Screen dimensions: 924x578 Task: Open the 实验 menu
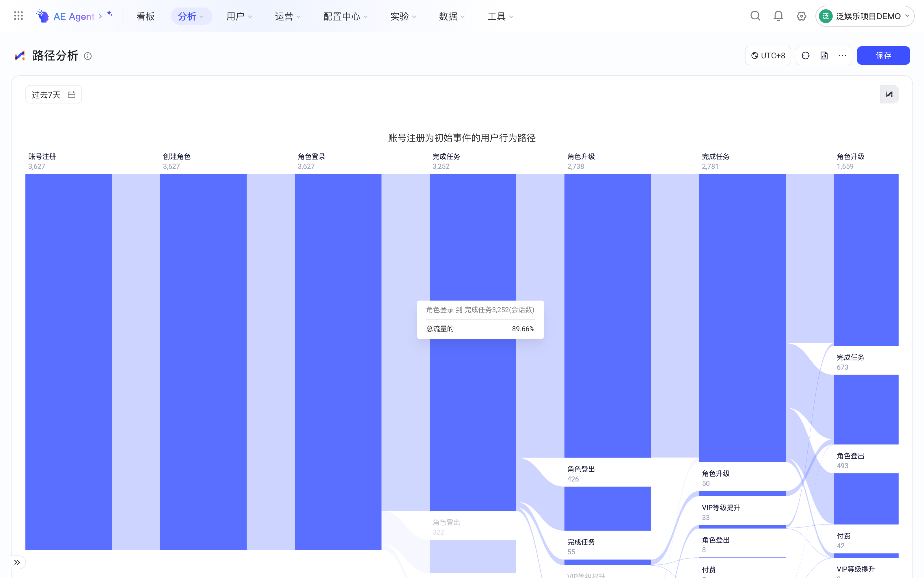403,16
